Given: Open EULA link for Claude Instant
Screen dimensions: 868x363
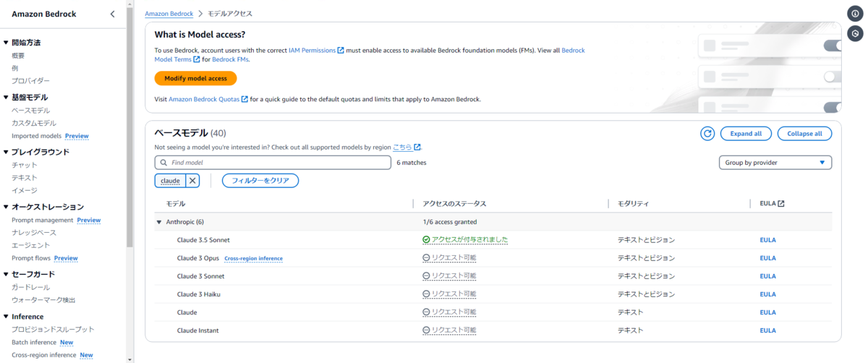Looking at the screenshot, I should 767,330.
